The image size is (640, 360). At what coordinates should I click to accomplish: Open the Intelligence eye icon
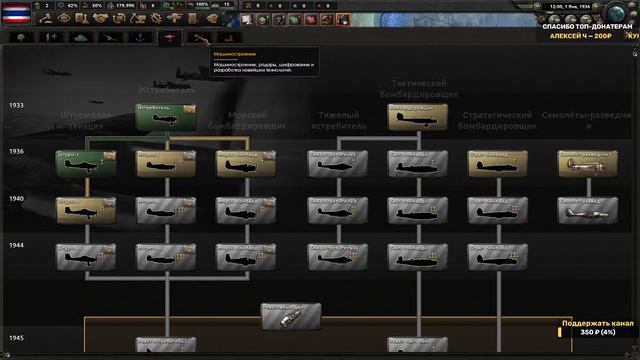pyautogui.click(x=64, y=18)
